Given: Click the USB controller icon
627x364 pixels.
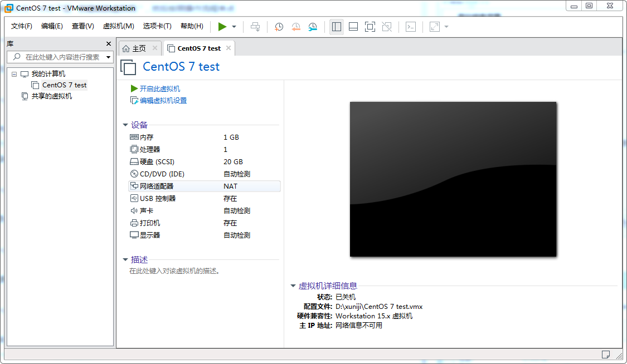Looking at the screenshot, I should click(134, 198).
